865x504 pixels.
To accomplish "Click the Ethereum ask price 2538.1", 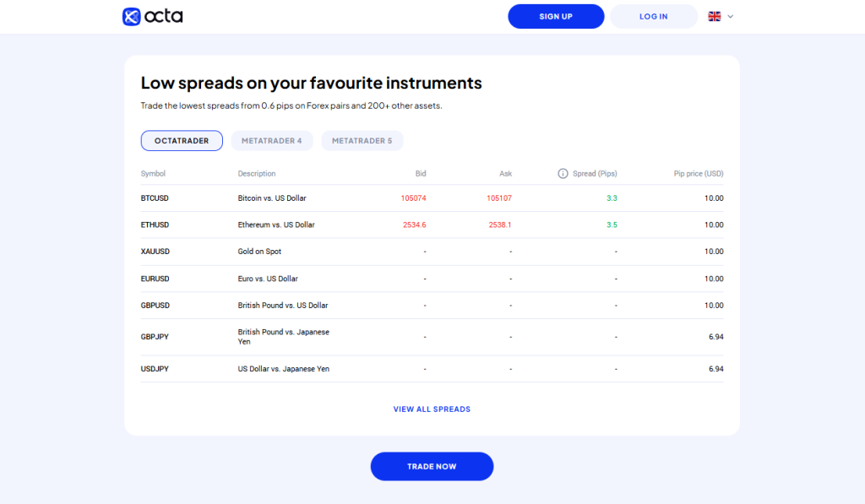I will point(500,225).
